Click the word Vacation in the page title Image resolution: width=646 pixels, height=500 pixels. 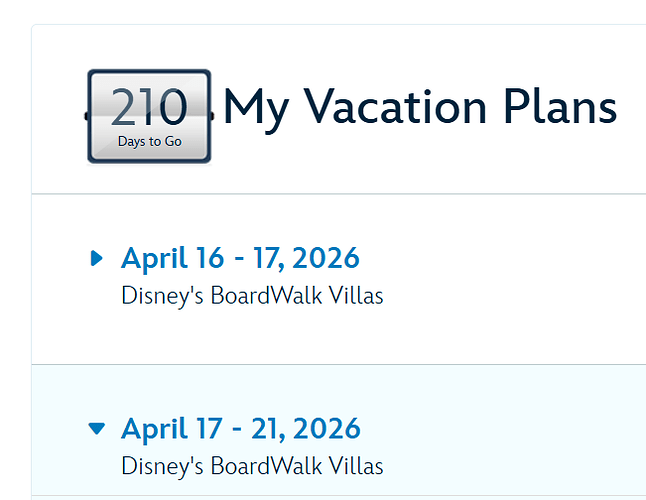(x=396, y=107)
